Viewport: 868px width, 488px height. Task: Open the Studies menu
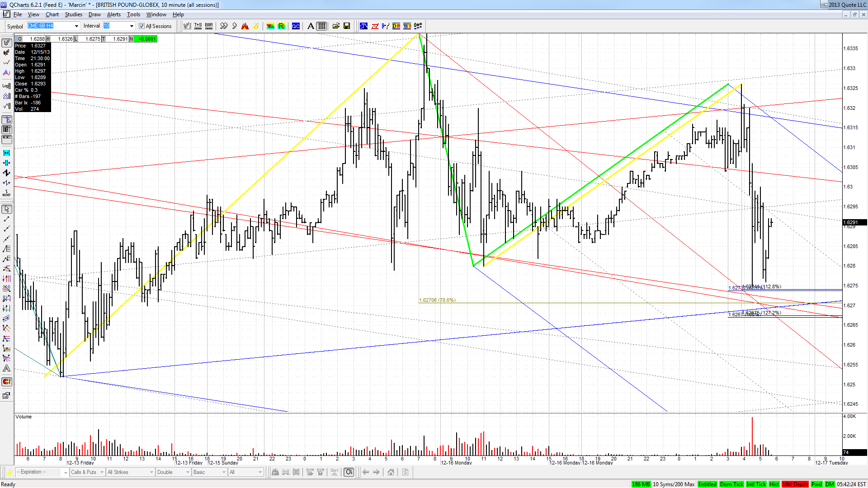[73, 14]
